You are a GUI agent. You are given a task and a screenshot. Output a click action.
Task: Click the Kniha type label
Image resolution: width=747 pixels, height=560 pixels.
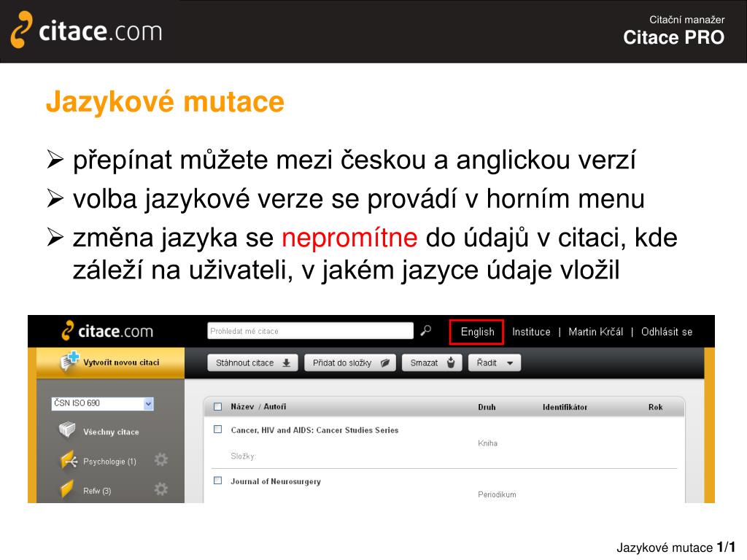click(x=487, y=443)
